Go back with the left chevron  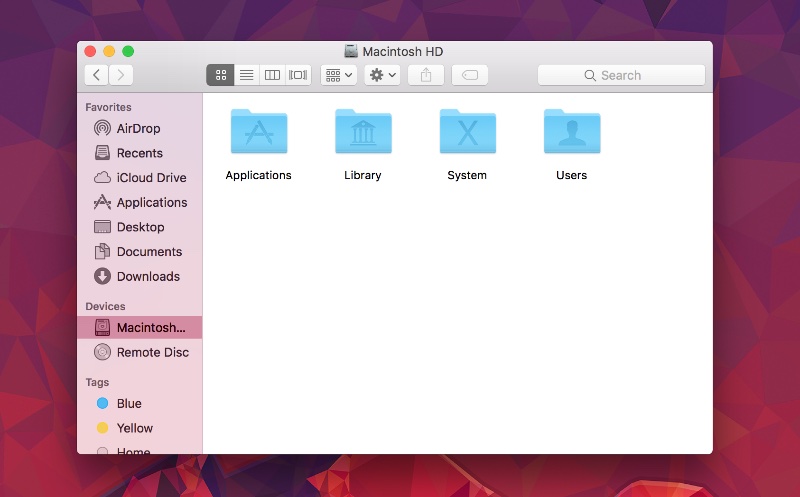tap(96, 75)
